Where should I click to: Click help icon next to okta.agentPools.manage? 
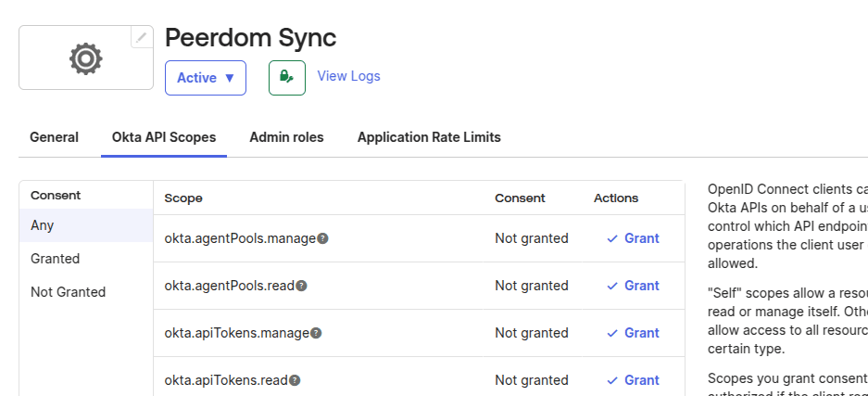(323, 238)
